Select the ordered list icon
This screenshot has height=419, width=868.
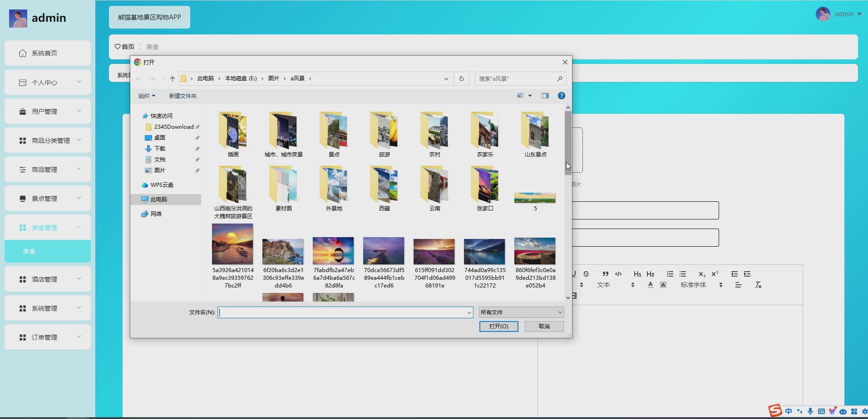(670, 274)
